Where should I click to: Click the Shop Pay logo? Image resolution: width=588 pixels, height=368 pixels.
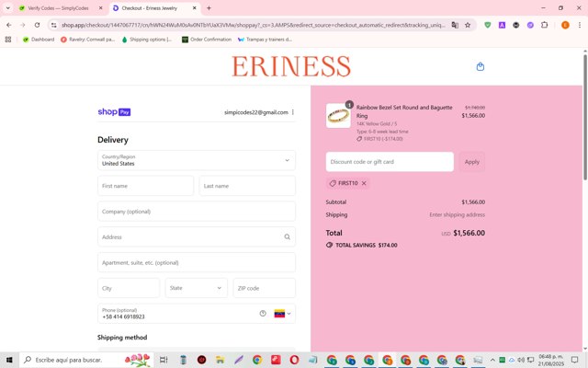[x=114, y=112]
